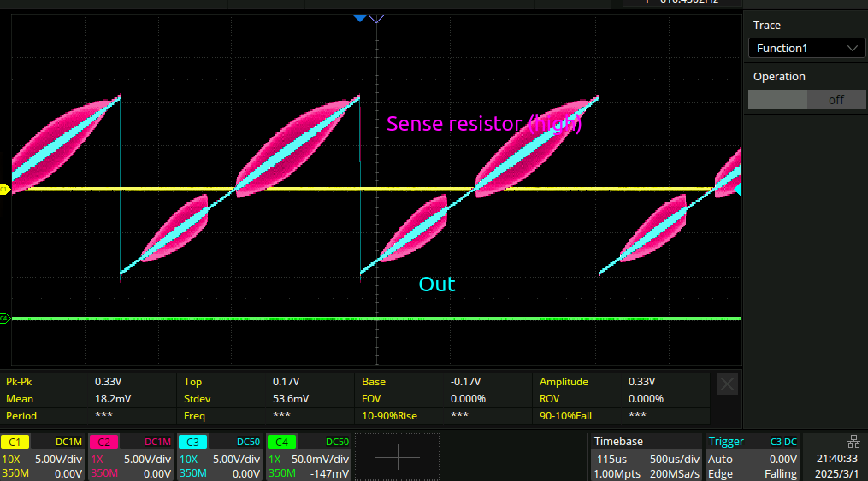The image size is (868, 481).
Task: Click the magenta C2 channel badge
Action: tap(103, 442)
